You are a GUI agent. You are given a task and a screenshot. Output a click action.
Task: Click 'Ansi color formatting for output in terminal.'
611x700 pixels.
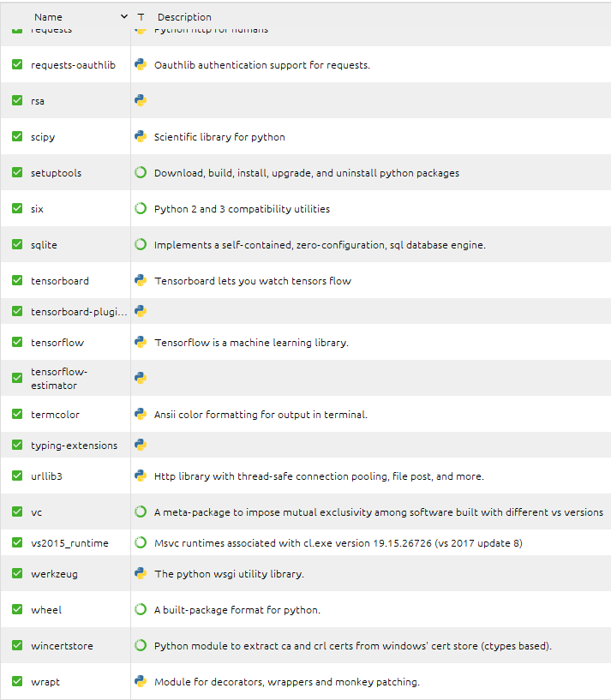pyautogui.click(x=261, y=415)
